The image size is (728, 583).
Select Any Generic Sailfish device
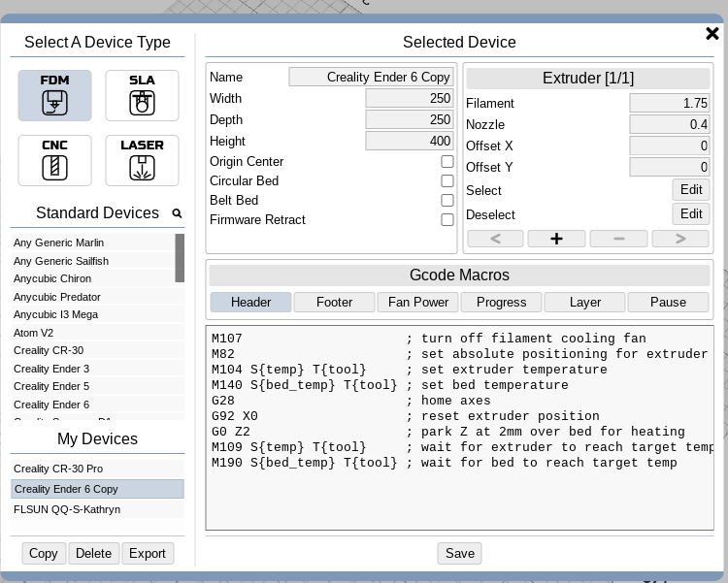93,261
